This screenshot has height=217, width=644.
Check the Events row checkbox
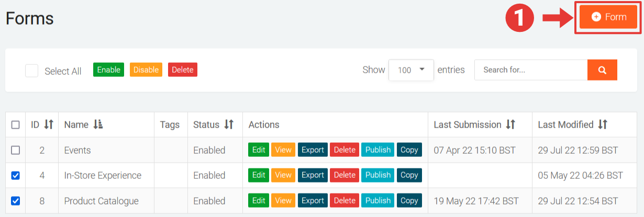point(16,150)
